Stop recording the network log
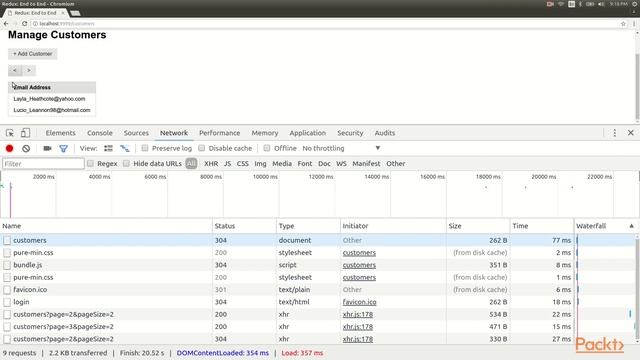The height and width of the screenshot is (360, 640). (9, 149)
